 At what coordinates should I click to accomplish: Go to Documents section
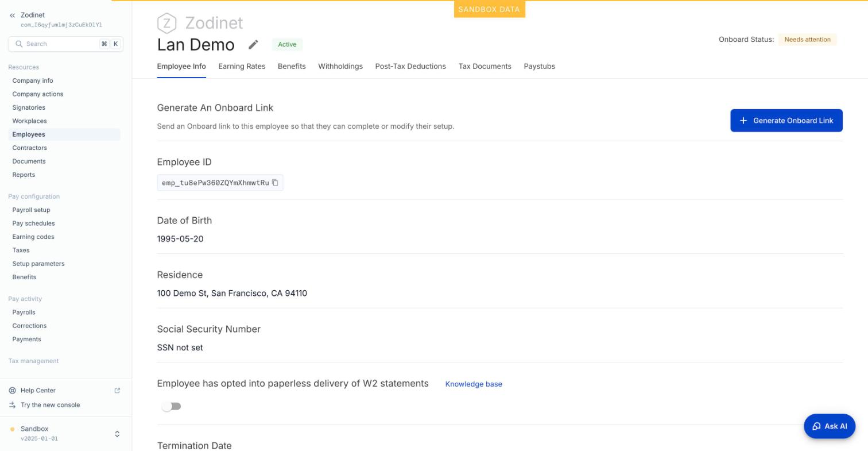29,161
